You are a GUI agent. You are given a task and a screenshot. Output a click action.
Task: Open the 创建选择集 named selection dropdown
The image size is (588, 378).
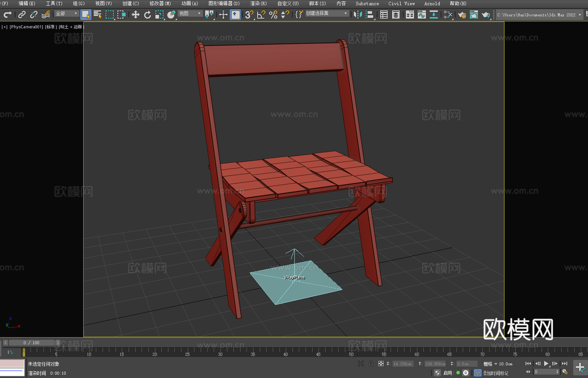327,13
